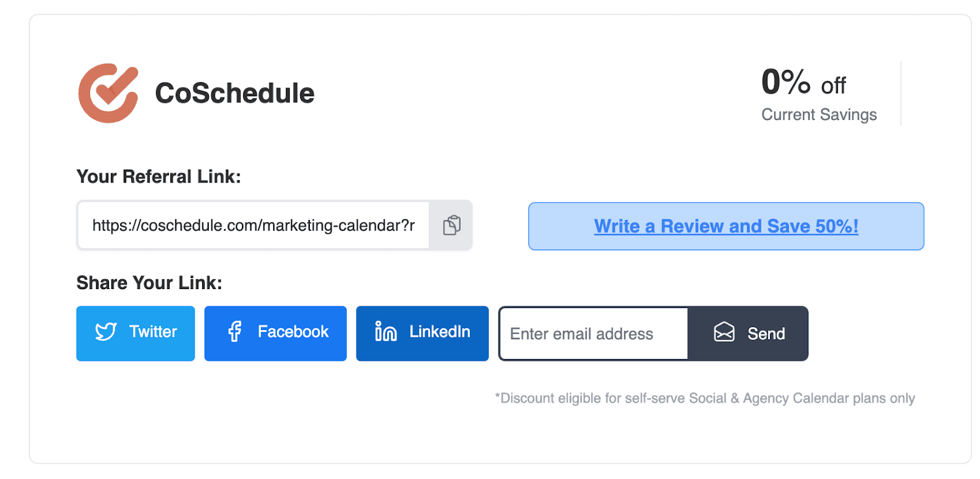Screen dimensions: 980x479
Task: Click the CoSchedule checkmark logo
Action: point(108,93)
